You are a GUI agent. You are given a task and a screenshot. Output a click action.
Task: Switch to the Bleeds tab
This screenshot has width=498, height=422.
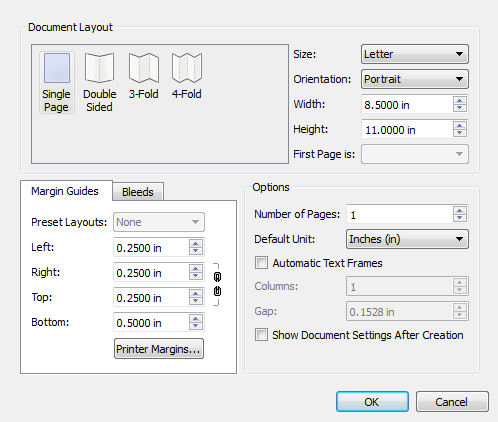138,192
